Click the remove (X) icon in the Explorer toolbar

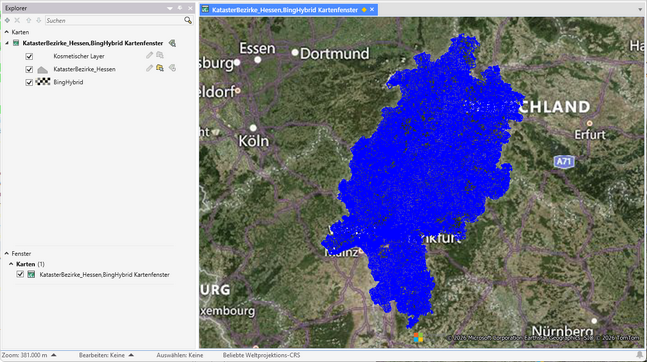(17, 20)
